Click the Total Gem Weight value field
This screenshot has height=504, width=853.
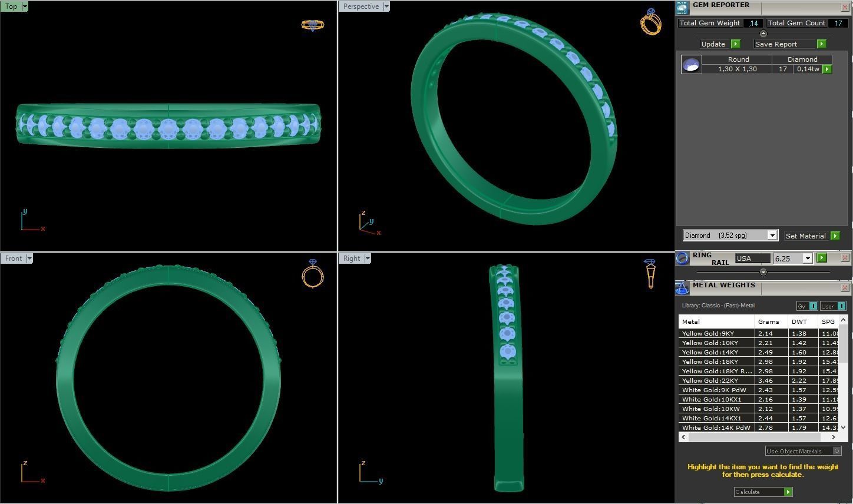click(753, 23)
